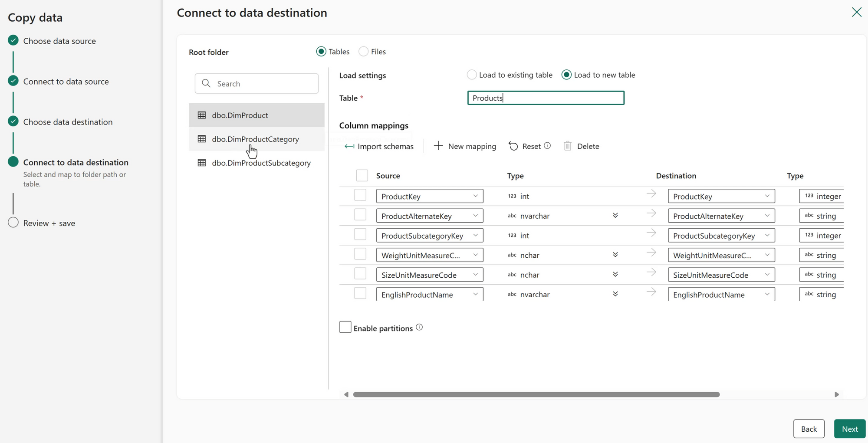Click the Back button
Viewport: 868px width, 443px height.
pyautogui.click(x=809, y=429)
